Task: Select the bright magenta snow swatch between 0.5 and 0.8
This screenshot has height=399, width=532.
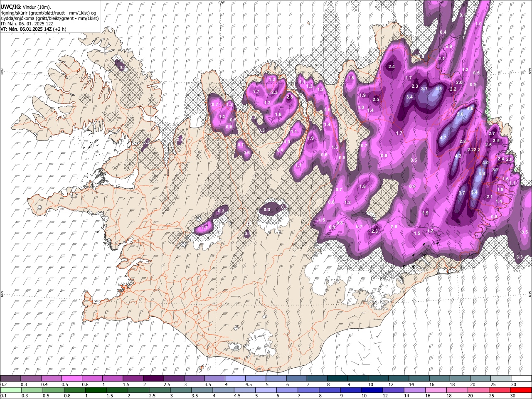Action: click(x=72, y=378)
